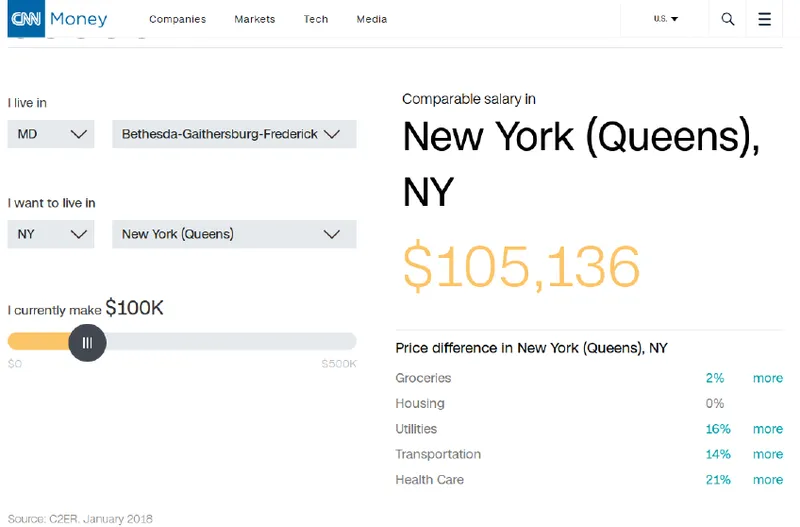
Task: Click 'more' link next to Utilities
Action: point(768,429)
